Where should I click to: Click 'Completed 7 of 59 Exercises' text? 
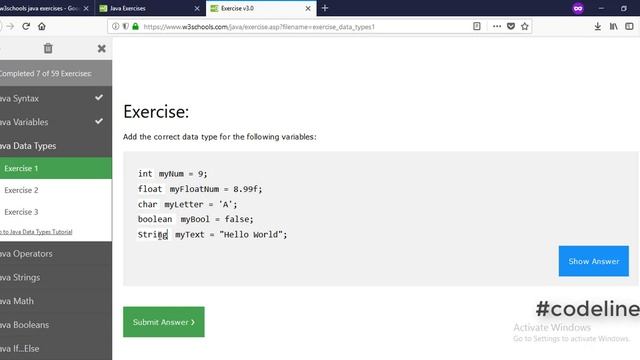pyautogui.click(x=45, y=73)
